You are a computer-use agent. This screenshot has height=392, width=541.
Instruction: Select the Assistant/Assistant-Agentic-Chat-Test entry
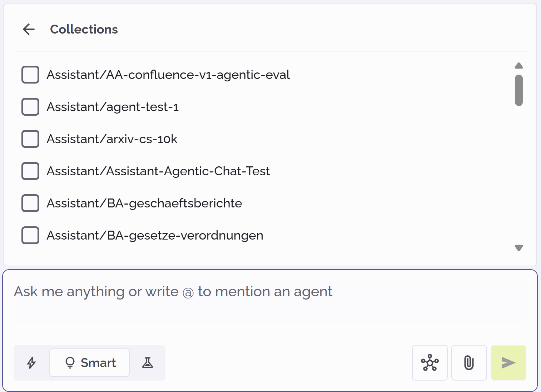pos(30,171)
